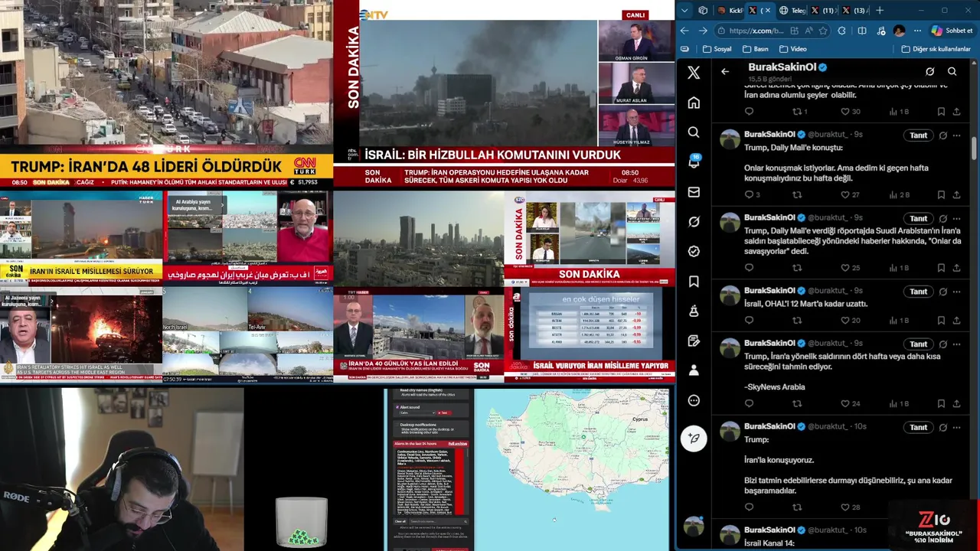This screenshot has width=980, height=551.
Task: Open Edge workspaces icon near tabs
Action: [703, 10]
